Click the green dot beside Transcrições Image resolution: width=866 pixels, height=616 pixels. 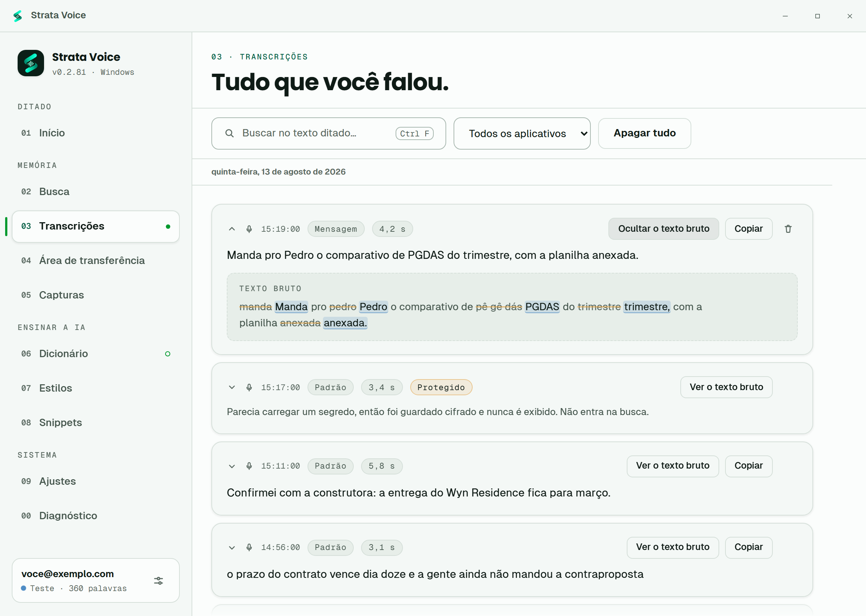pos(168,227)
